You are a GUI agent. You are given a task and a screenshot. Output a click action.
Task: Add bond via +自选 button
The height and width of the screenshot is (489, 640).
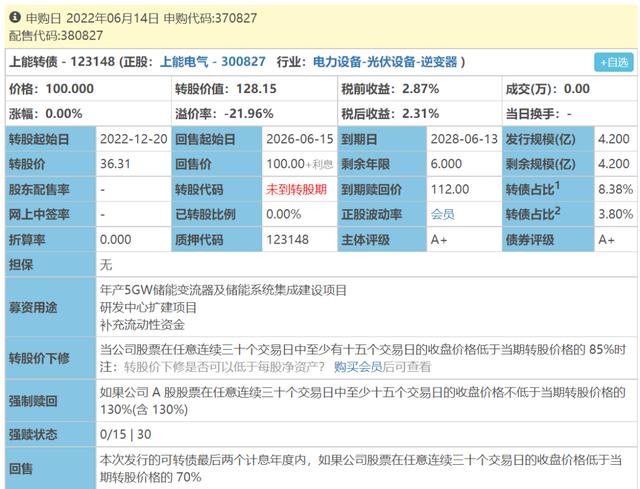point(613,62)
